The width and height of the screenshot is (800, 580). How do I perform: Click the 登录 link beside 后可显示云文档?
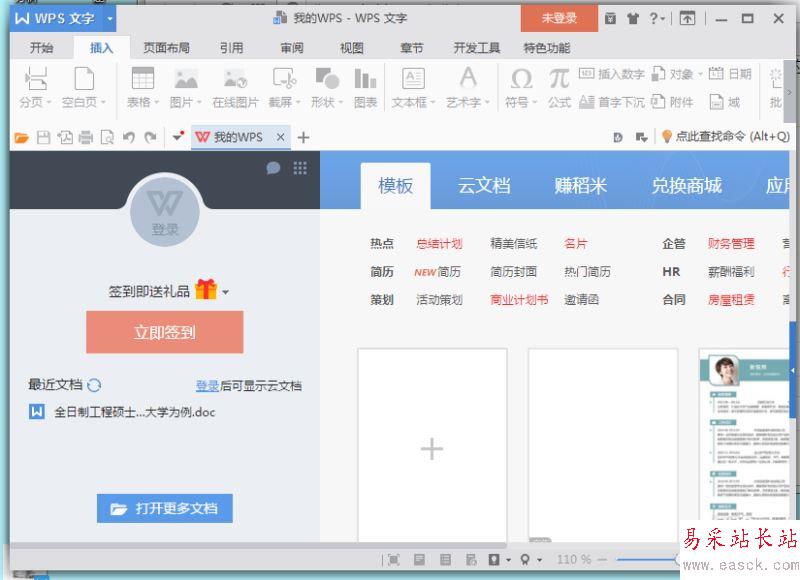(208, 386)
